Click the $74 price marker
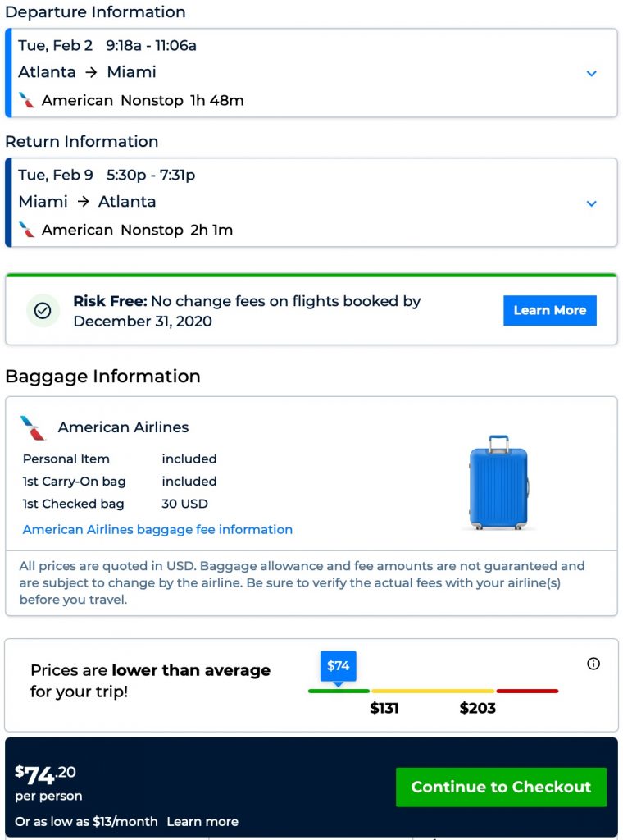This screenshot has width=623, height=840. (338, 666)
